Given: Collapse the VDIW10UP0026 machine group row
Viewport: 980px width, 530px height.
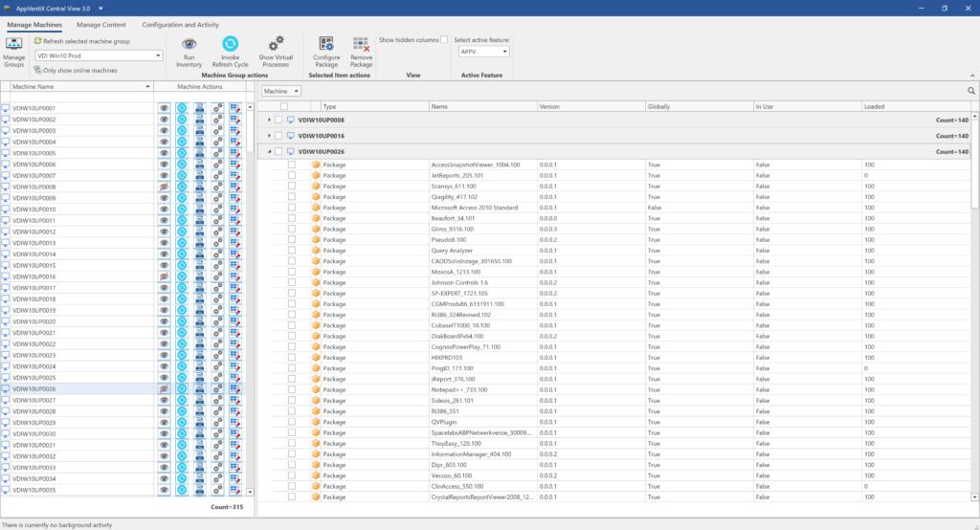Looking at the screenshot, I should point(269,151).
